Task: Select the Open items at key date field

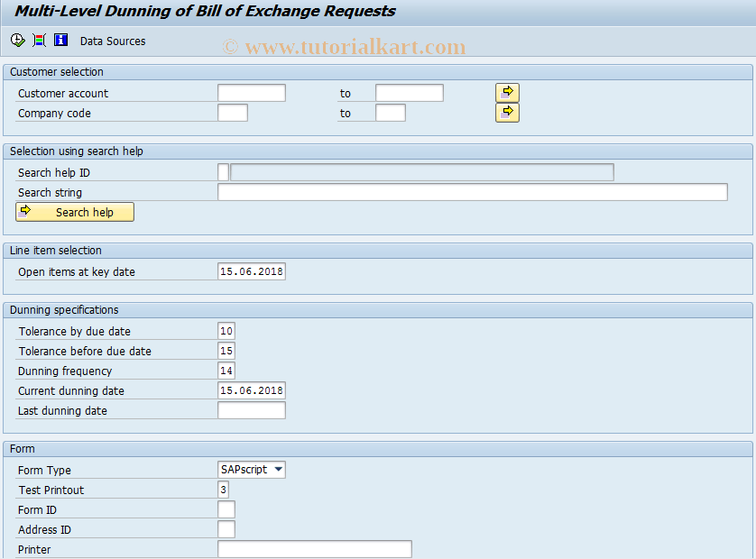Action: tap(251, 270)
